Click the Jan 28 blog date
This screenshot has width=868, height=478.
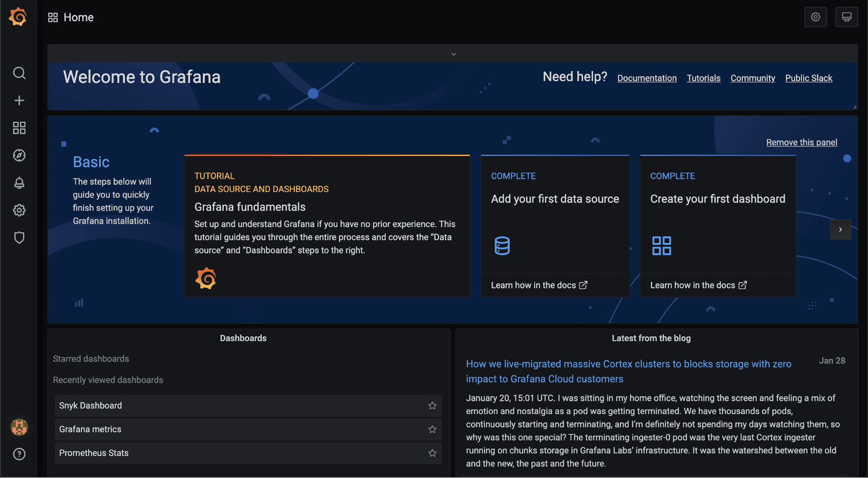(x=832, y=361)
